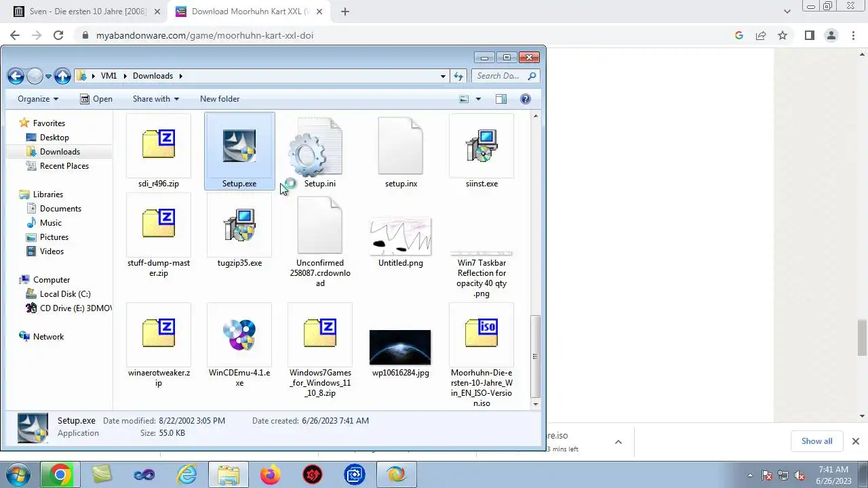Open Chrome three-dot menu
Image resolution: width=868 pixels, height=488 pixels.
(x=853, y=35)
